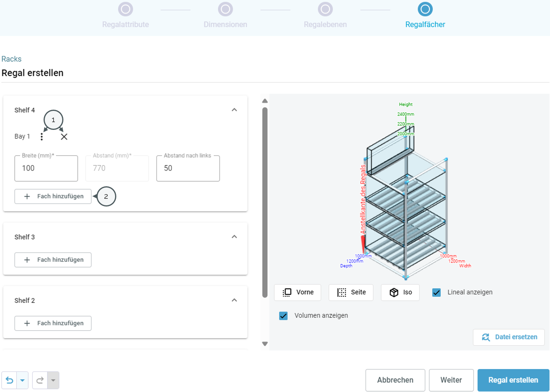550x392 pixels.
Task: Switch 3D preview to Vorne view
Action: click(298, 292)
